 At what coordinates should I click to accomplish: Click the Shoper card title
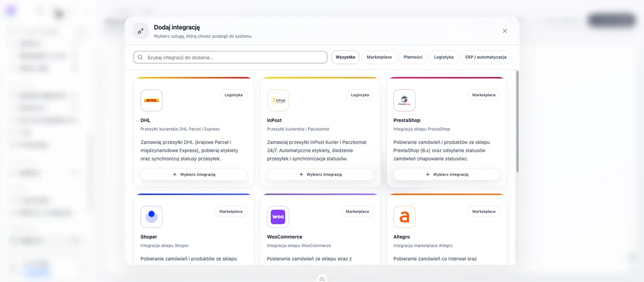[x=149, y=237]
